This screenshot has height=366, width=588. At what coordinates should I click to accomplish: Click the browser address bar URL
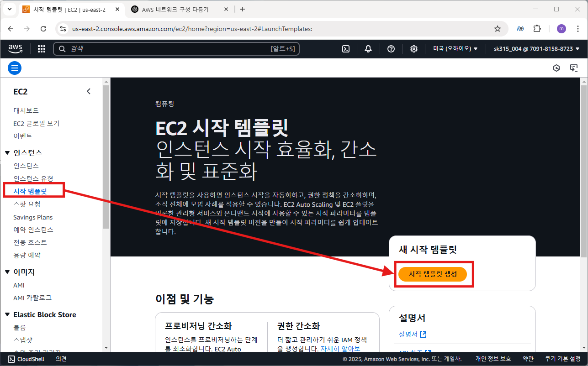pos(192,29)
